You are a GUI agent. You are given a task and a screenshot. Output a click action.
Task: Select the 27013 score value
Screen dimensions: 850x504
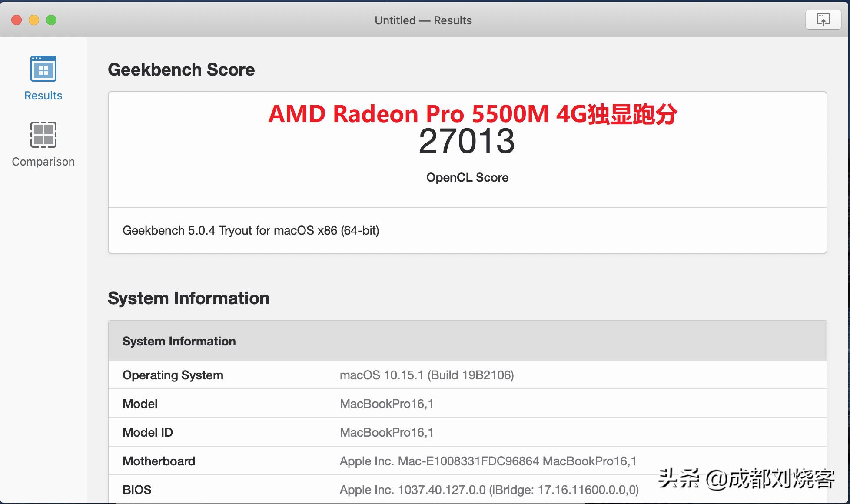pyautogui.click(x=466, y=141)
